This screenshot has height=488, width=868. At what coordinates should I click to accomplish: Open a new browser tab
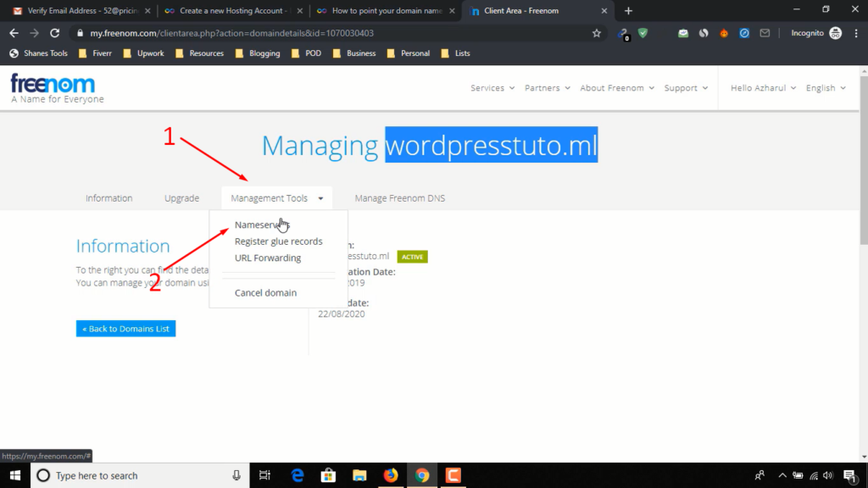click(628, 10)
